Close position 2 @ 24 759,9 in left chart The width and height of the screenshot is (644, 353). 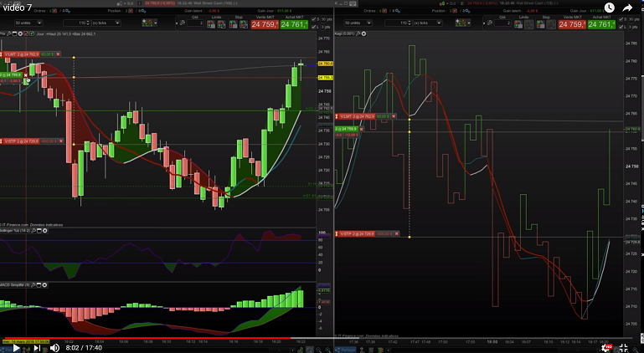pos(25,75)
